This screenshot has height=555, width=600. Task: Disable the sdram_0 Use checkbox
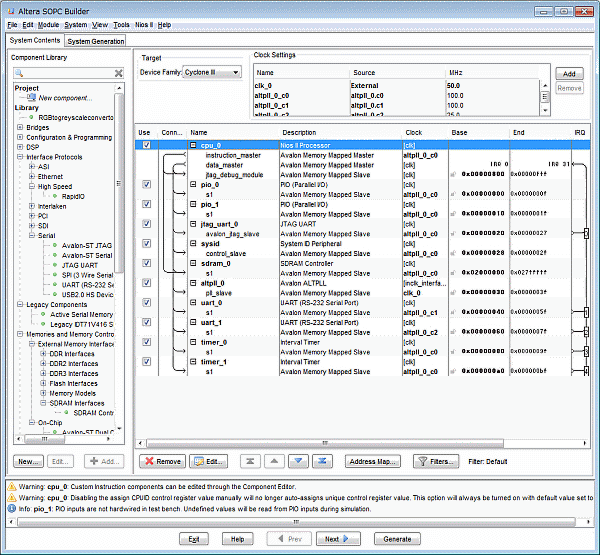tap(147, 263)
